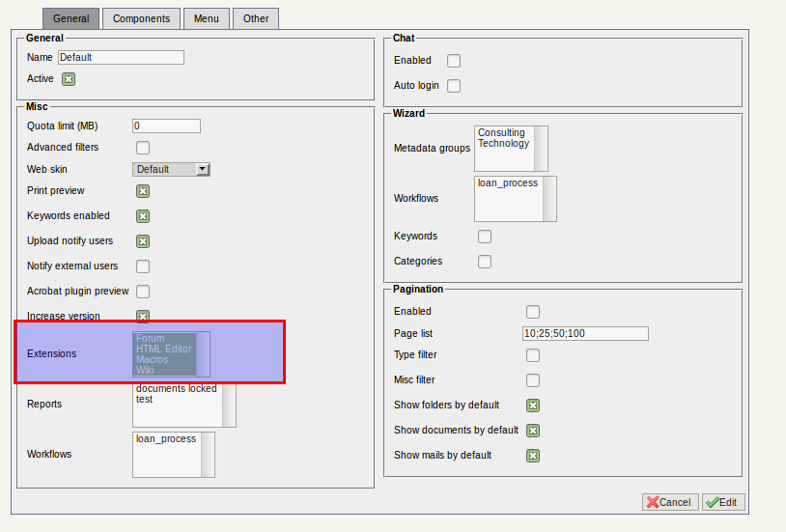Toggle Show mails by default
The image size is (786, 532).
[533, 456]
